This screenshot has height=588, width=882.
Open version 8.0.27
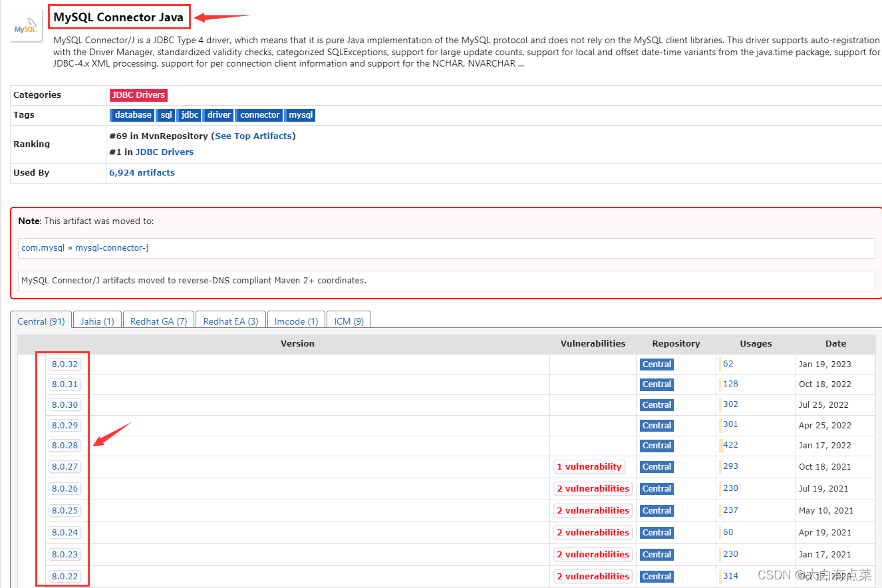point(65,467)
